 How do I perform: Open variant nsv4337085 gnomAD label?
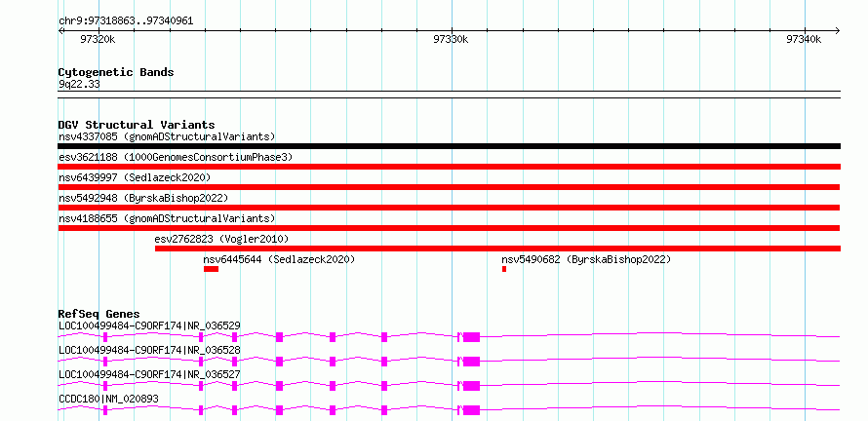pos(167,136)
